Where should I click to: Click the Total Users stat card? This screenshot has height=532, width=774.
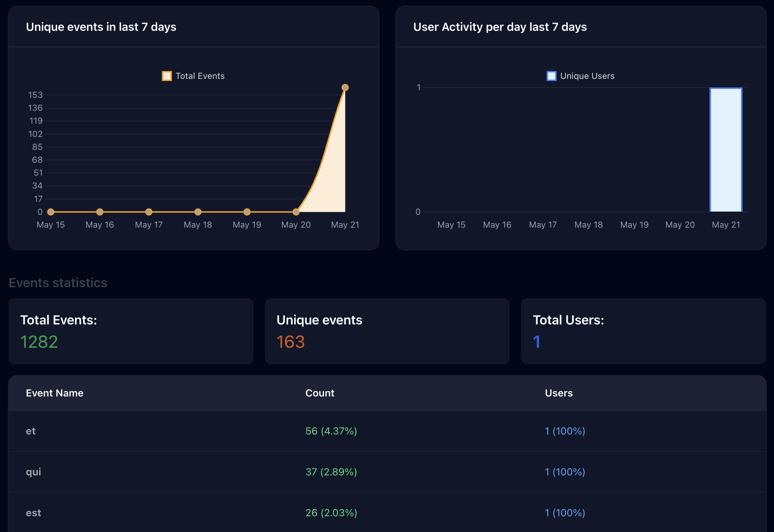point(643,331)
